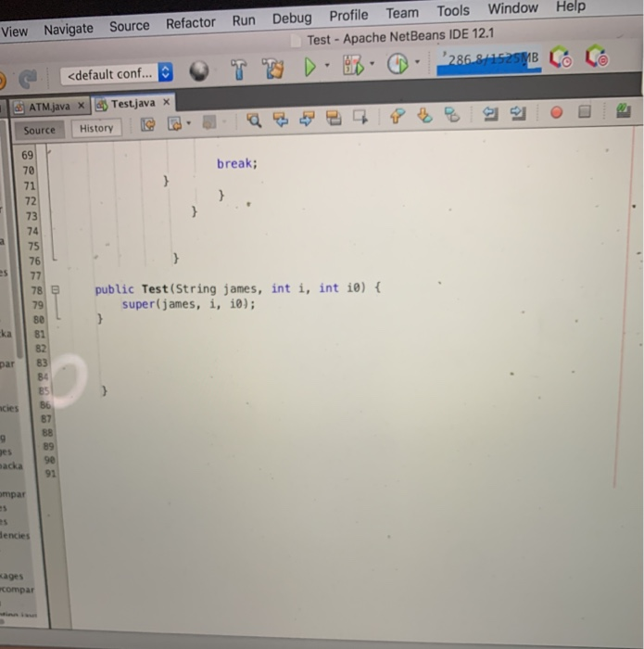Run project with green play icon
The width and height of the screenshot is (644, 649).
(x=309, y=67)
